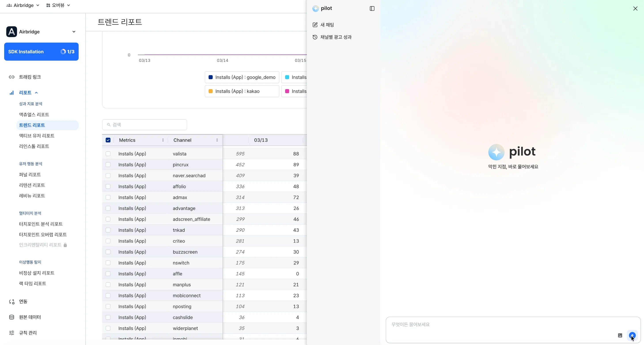The image size is (644, 345).
Task: Check the advantage row checkbox
Action: [x=108, y=208]
